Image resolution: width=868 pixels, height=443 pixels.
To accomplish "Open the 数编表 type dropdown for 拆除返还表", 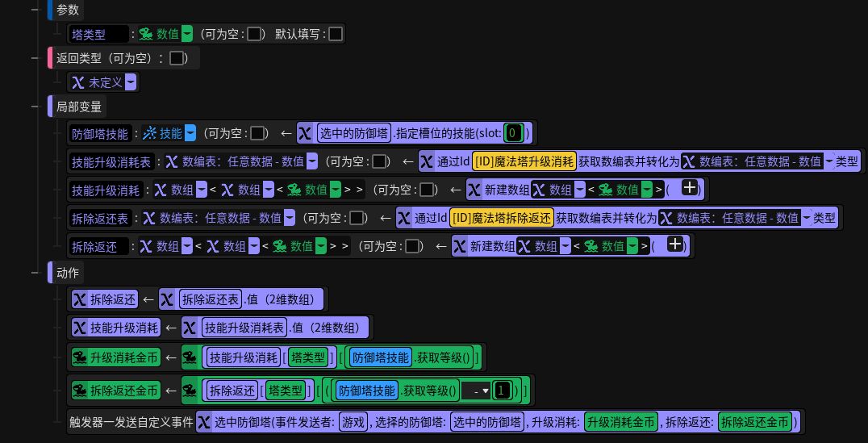I will click(x=290, y=218).
